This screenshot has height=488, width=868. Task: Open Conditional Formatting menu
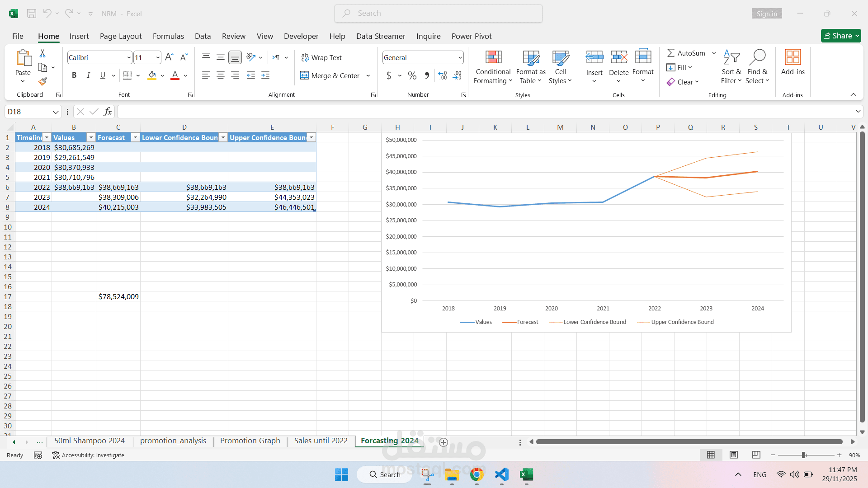493,67
